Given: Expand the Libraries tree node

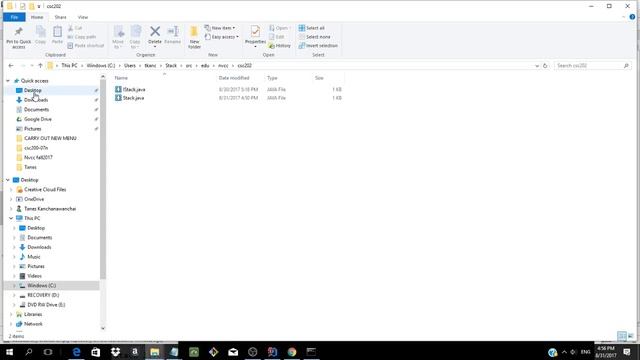Looking at the screenshot, I should point(11,314).
